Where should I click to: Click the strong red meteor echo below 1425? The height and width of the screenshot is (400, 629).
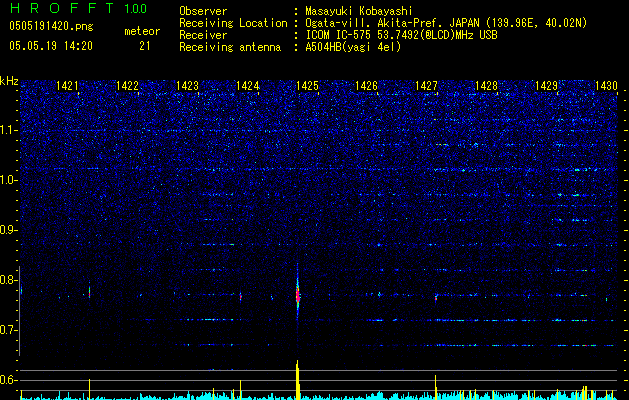pyautogui.click(x=298, y=296)
